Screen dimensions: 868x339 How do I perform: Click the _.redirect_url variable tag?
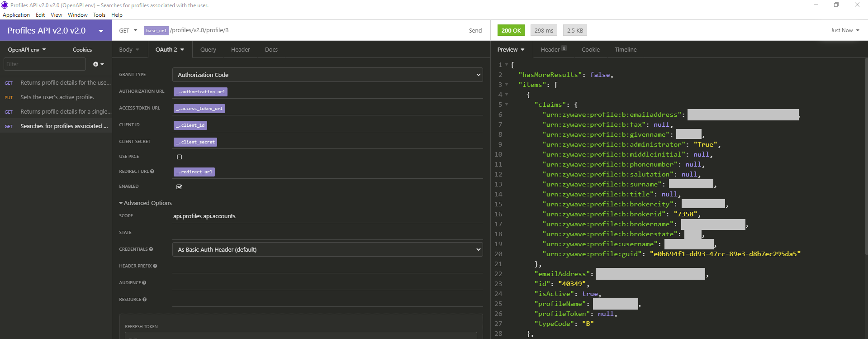[194, 172]
